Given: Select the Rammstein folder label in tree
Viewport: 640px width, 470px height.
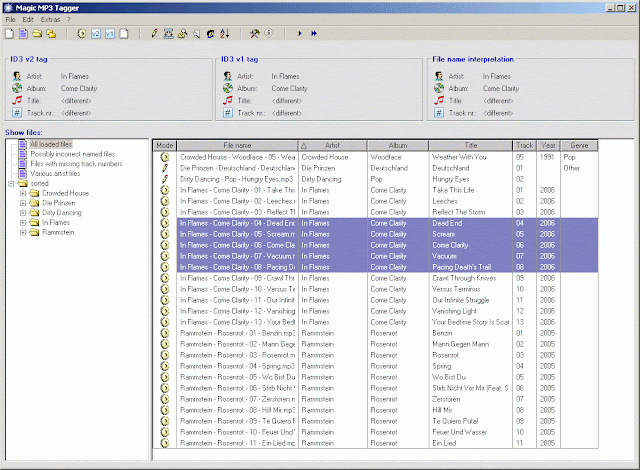Looking at the screenshot, I should (58, 233).
